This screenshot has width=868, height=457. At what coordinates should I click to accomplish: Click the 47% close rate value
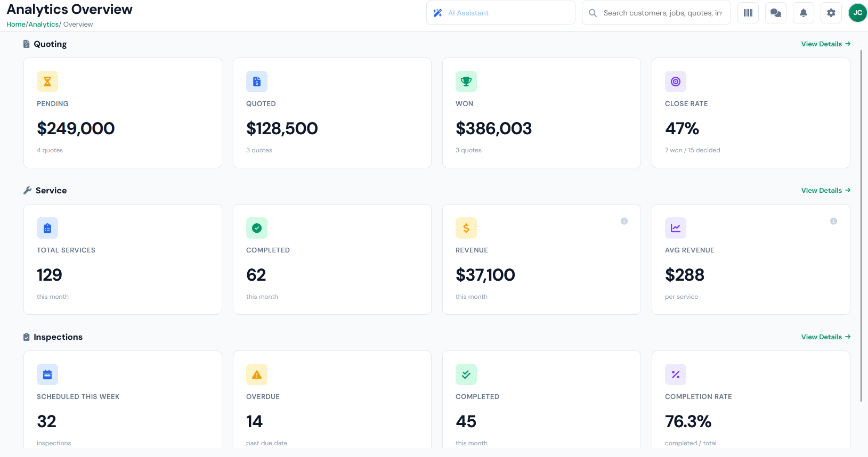pos(682,128)
